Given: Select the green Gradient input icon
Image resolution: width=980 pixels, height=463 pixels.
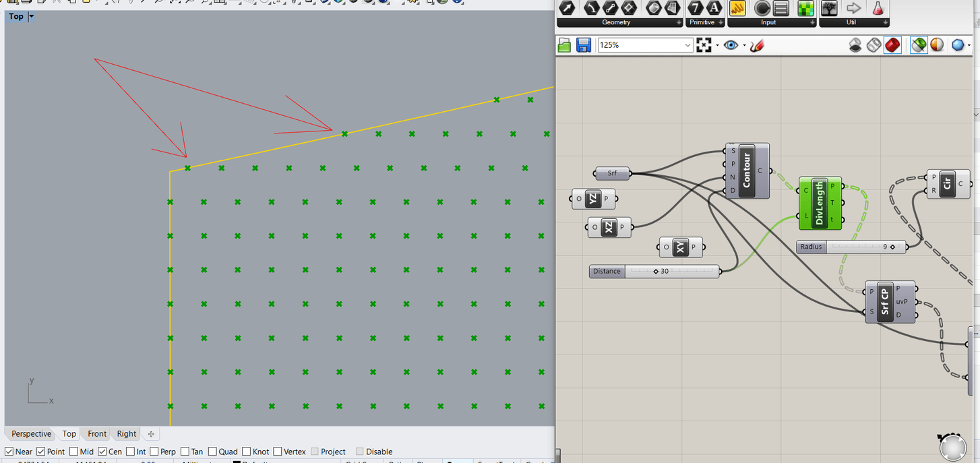Looking at the screenshot, I should tap(805, 8).
